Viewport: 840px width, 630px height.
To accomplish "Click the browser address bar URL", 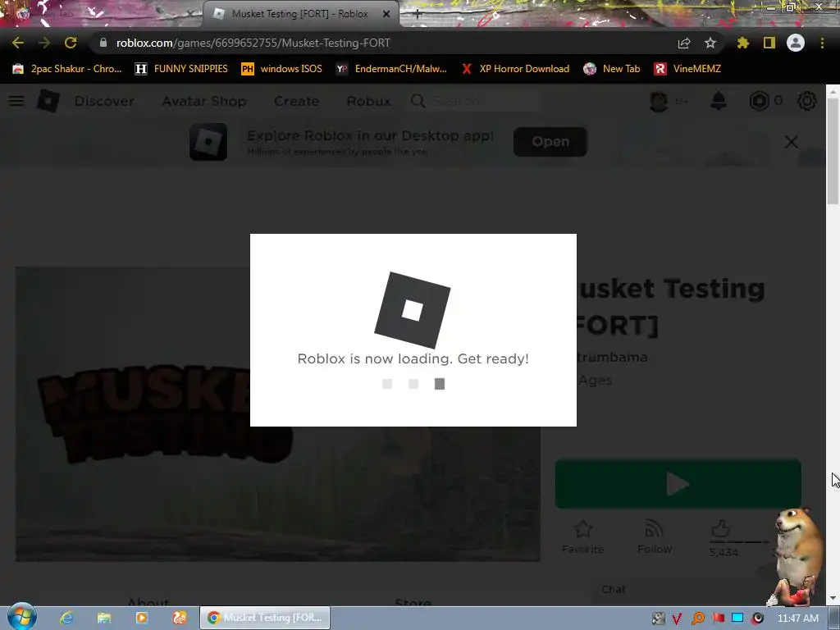I will coord(253,43).
